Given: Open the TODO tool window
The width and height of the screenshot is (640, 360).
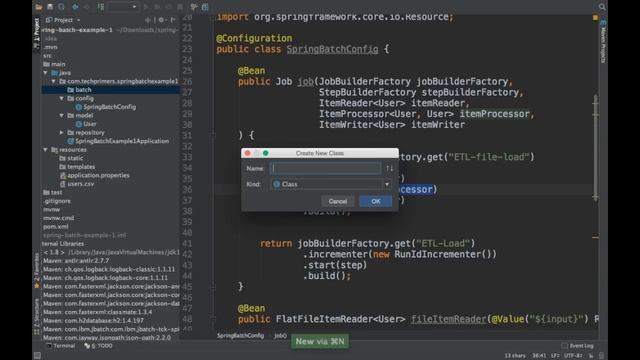Looking at the screenshot, I should tap(98, 346).
